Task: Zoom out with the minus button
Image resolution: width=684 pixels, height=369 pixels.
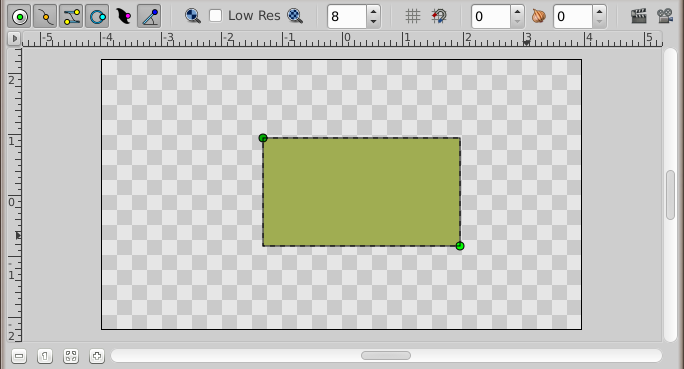Action: tap(19, 356)
